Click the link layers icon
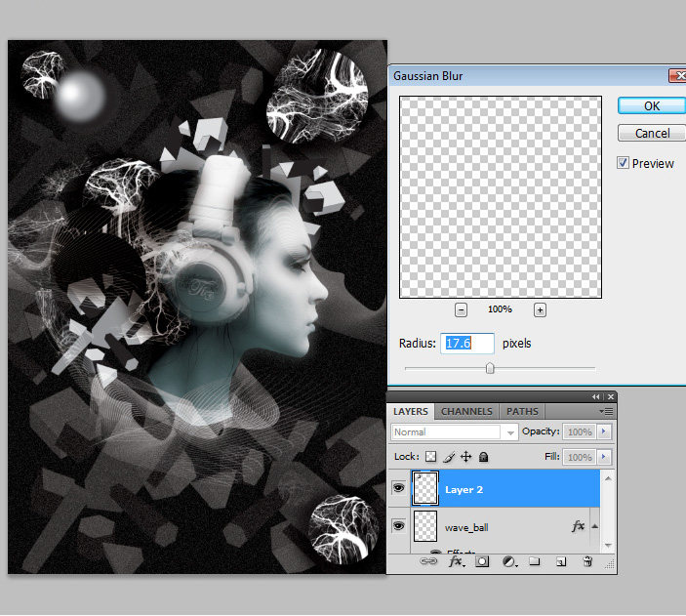Viewport: 686px width, 616px height. click(429, 562)
